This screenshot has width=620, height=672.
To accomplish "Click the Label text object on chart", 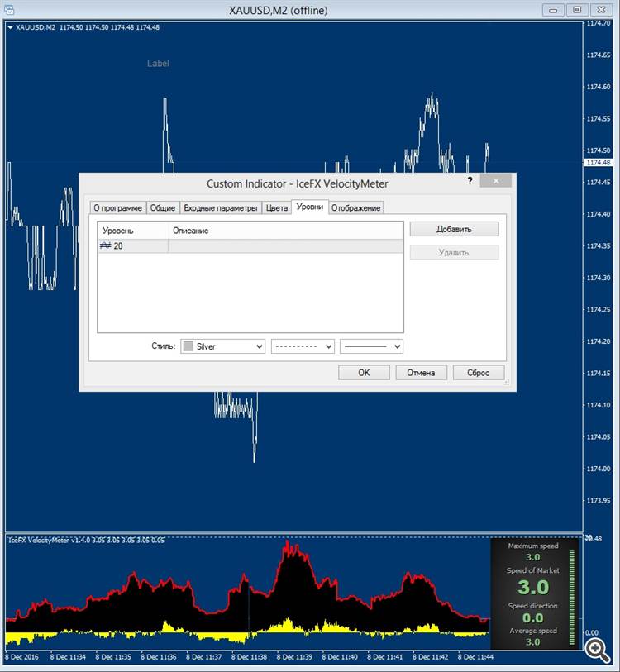I will 158,64.
